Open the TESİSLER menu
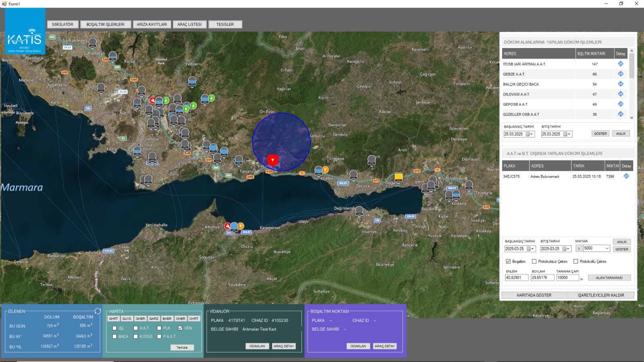Viewport: 644px width, 362px height. pos(225,25)
